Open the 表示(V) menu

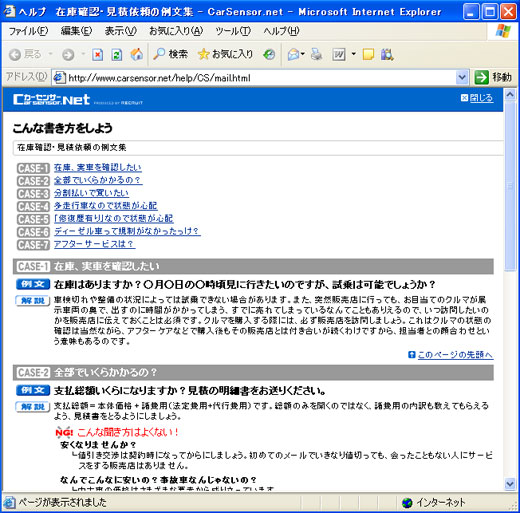[120, 31]
